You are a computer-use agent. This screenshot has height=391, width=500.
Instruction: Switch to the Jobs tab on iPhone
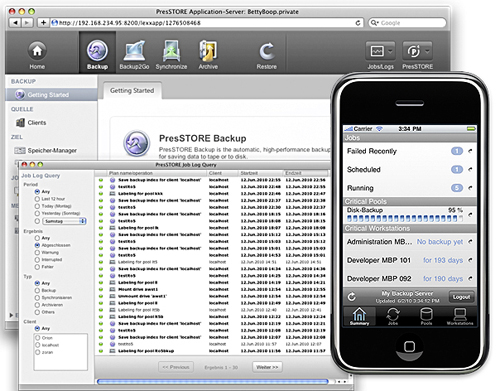(x=393, y=316)
